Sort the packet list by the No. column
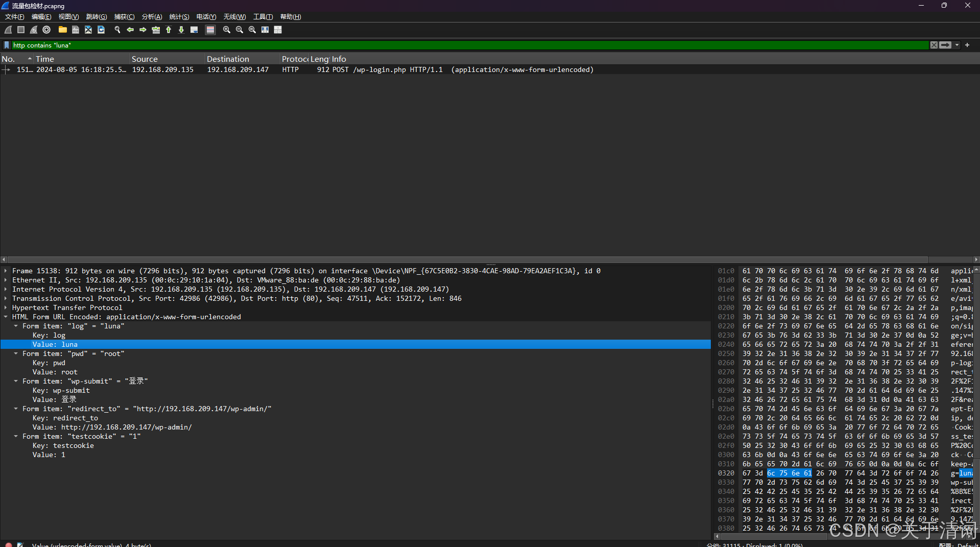 [17, 59]
